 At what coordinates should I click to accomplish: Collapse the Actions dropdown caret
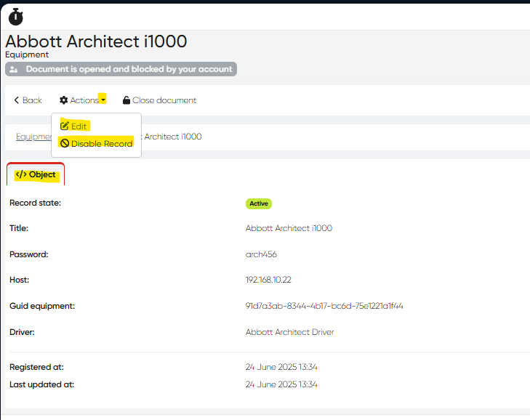tap(103, 100)
